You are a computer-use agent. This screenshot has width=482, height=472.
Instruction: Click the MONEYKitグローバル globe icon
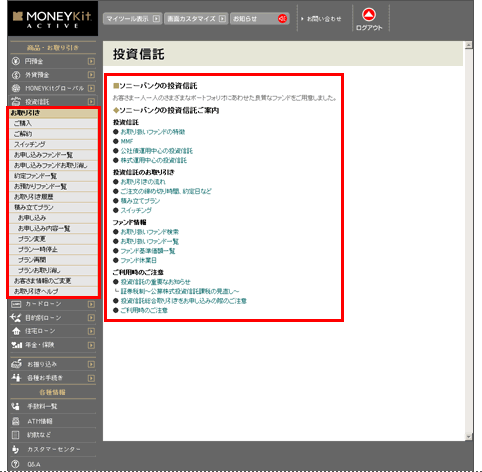[x=16, y=88]
